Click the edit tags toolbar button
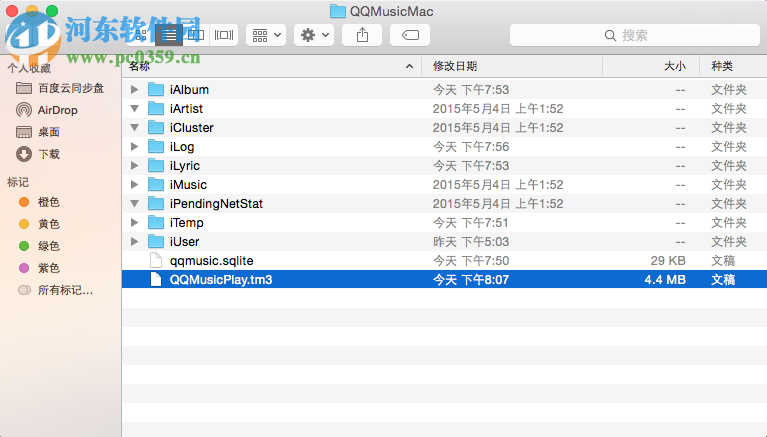 (410, 35)
